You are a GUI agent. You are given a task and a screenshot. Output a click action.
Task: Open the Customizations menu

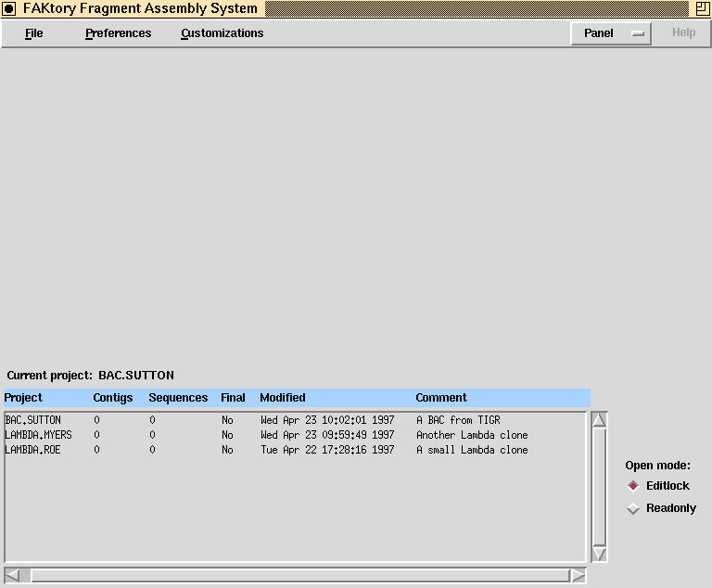click(222, 33)
